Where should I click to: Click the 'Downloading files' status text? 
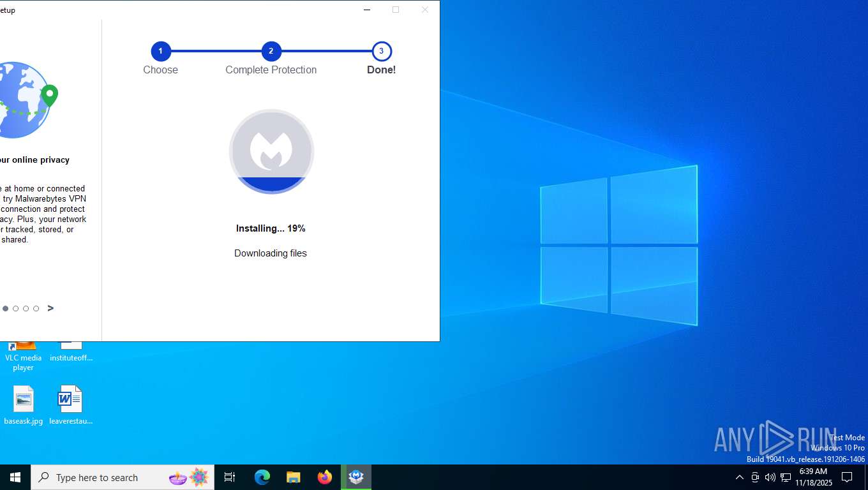(271, 253)
